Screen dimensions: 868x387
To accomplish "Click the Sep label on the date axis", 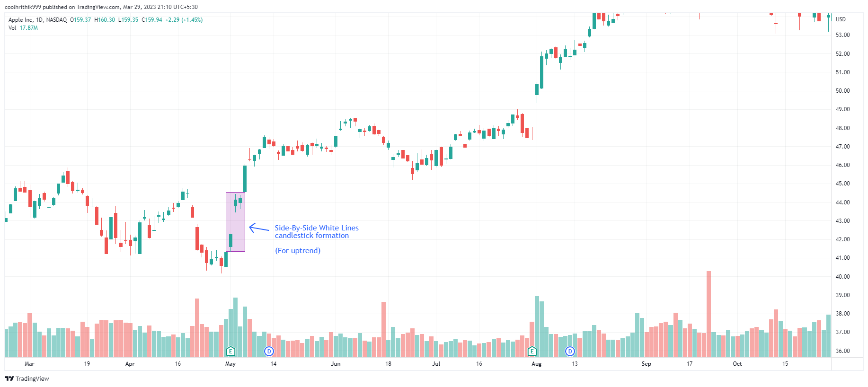I will [646, 364].
